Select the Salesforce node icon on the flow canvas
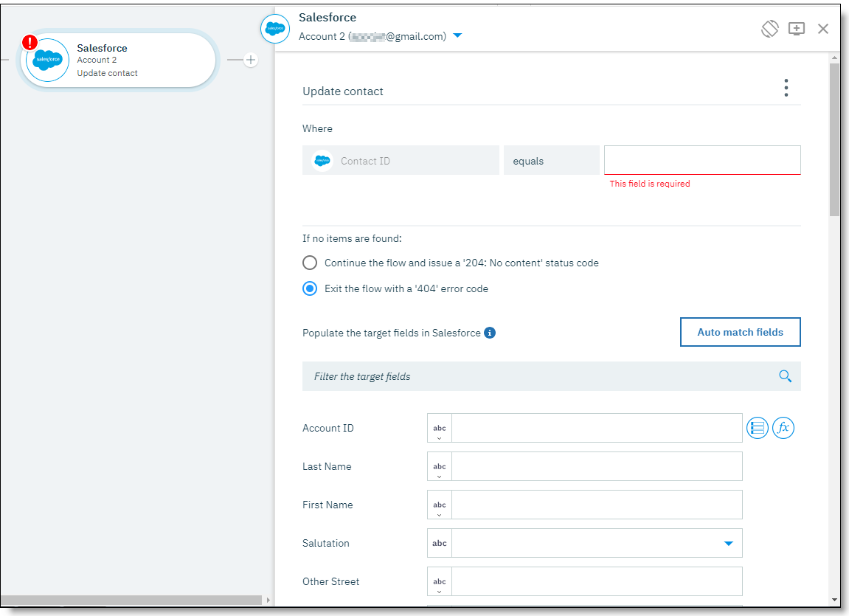 (x=46, y=60)
